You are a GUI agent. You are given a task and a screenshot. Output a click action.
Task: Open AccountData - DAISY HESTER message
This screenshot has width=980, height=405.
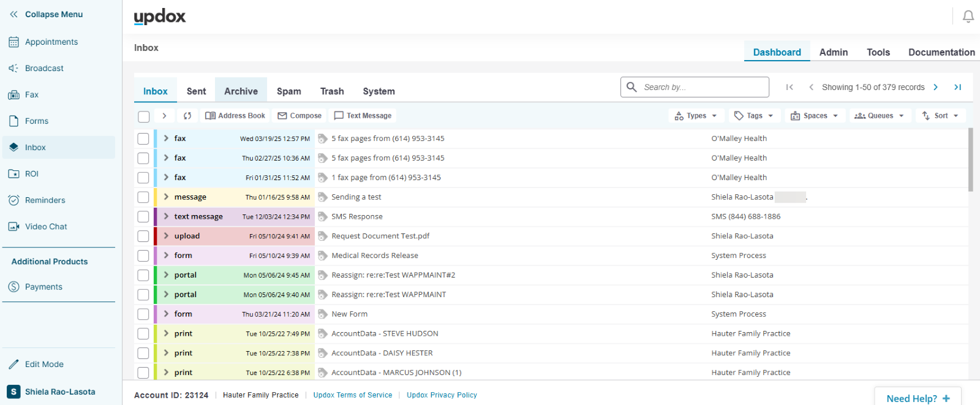[x=382, y=353]
